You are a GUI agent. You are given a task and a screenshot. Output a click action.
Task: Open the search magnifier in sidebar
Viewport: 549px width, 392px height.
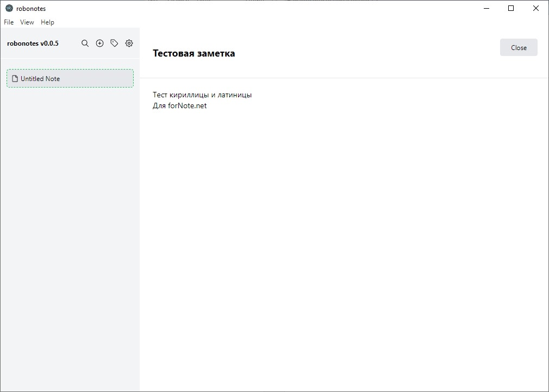pos(85,43)
